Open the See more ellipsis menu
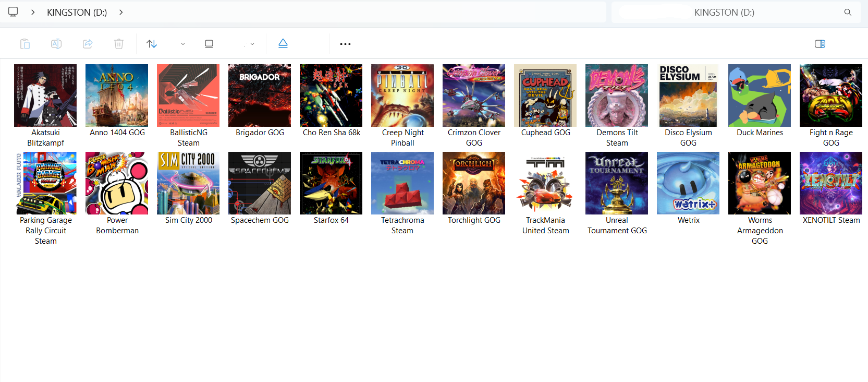The height and width of the screenshot is (382, 868). 345,44
